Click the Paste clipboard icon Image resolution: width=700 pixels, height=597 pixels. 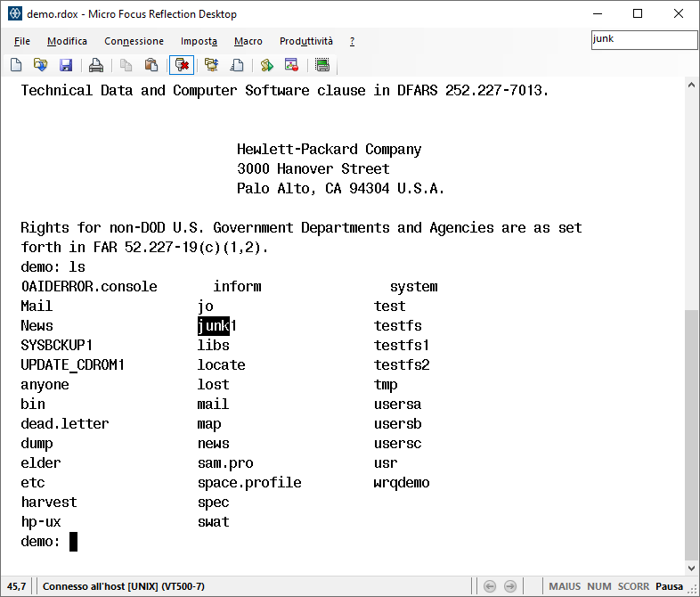[151, 65]
